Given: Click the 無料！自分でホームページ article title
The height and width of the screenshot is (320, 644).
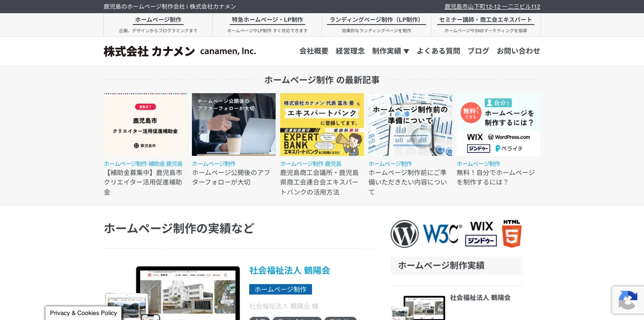Looking at the screenshot, I should click(496, 177).
